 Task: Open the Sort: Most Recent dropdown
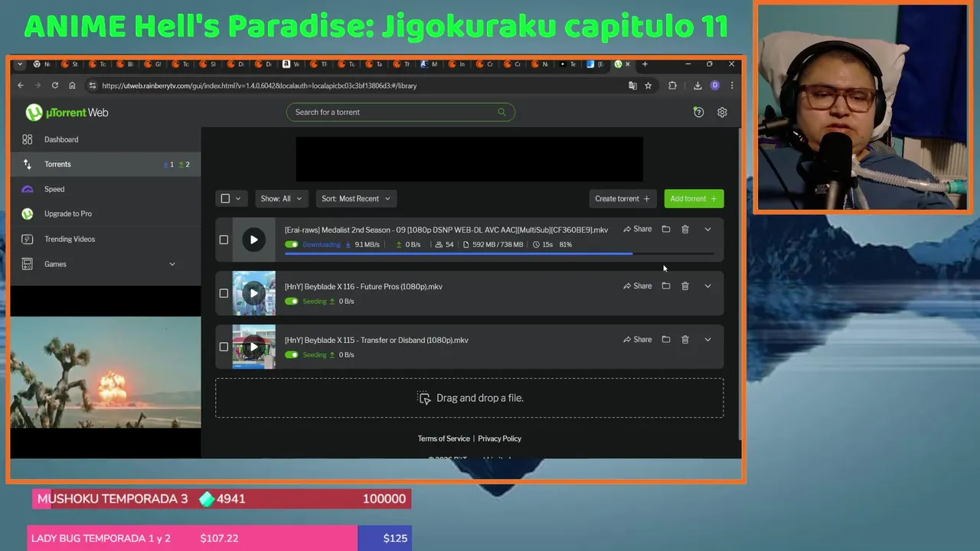click(x=356, y=198)
